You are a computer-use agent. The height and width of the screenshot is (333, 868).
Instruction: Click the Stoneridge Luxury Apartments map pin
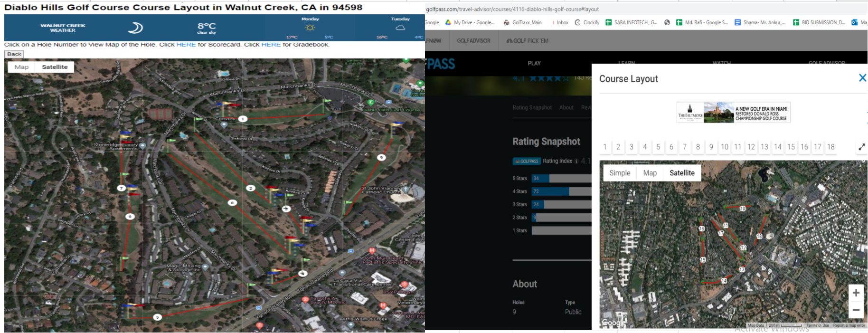pos(142,146)
